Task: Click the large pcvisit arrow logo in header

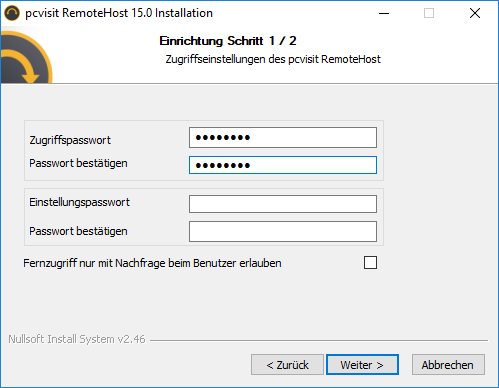Action: coord(26,57)
